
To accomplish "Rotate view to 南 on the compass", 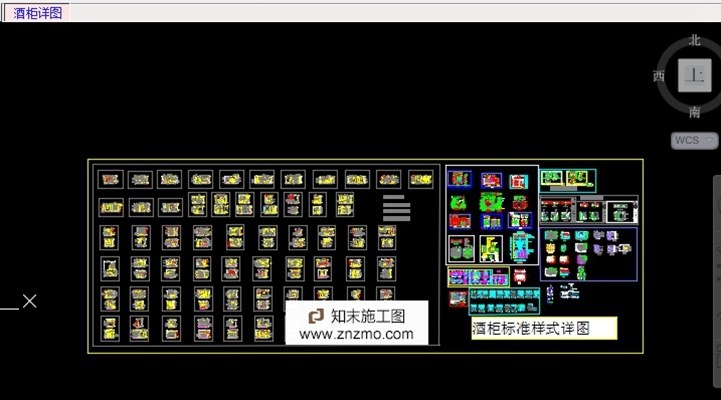I will point(694,112).
